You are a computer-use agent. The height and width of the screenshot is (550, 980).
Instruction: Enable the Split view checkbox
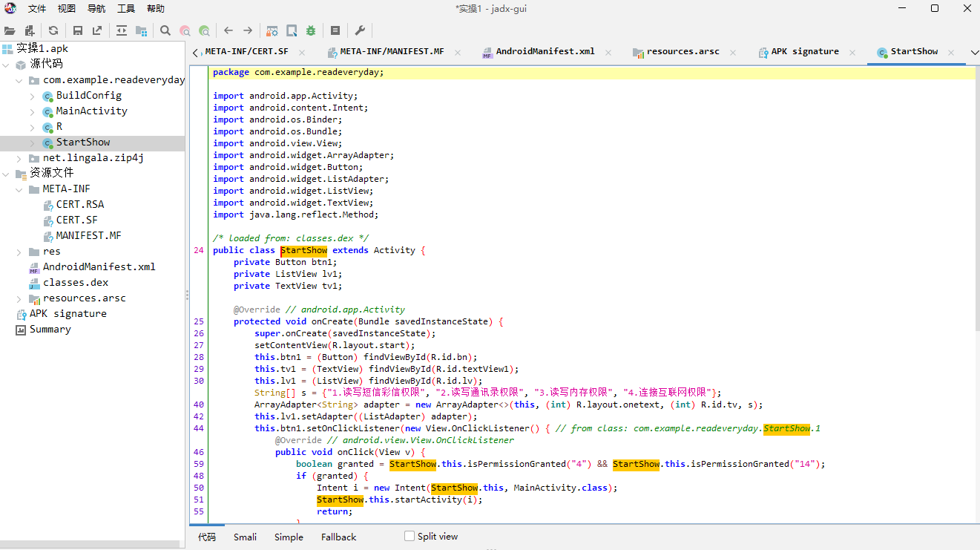(x=410, y=536)
